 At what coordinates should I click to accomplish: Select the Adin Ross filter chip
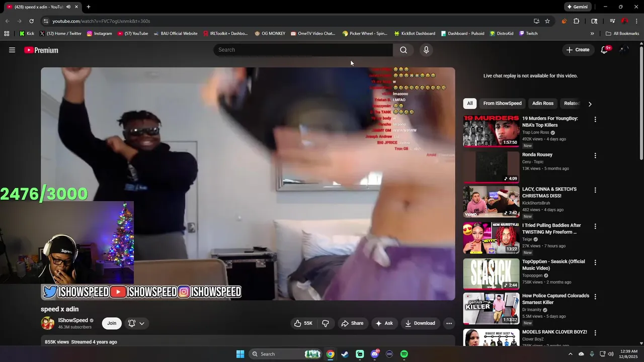point(543,104)
